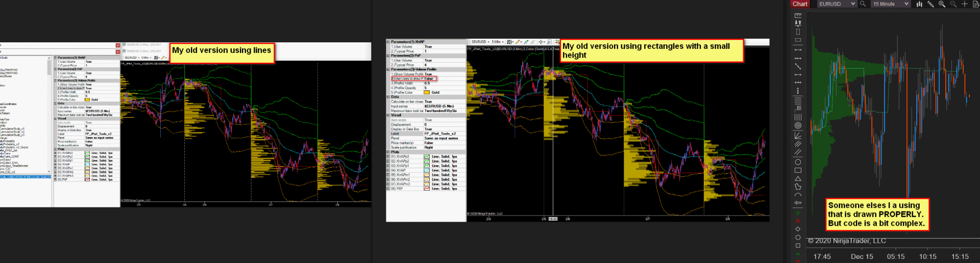Select the Polygon drawing tool
This screenshot has width=980, height=263.
tap(798, 187)
